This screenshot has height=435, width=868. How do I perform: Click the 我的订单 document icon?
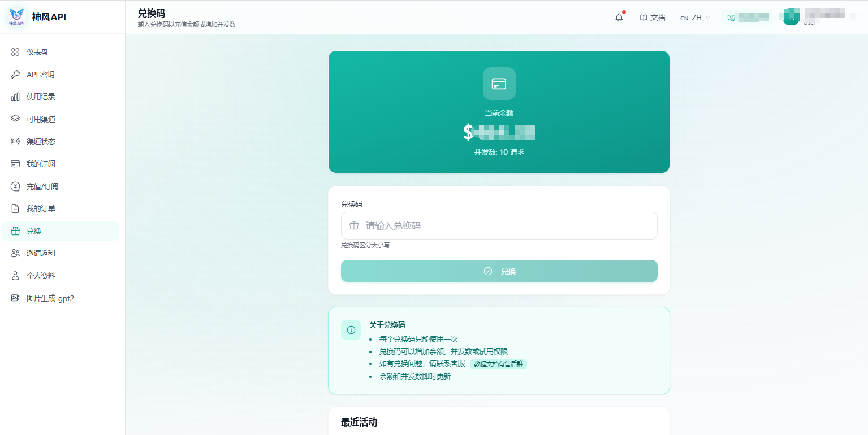15,208
